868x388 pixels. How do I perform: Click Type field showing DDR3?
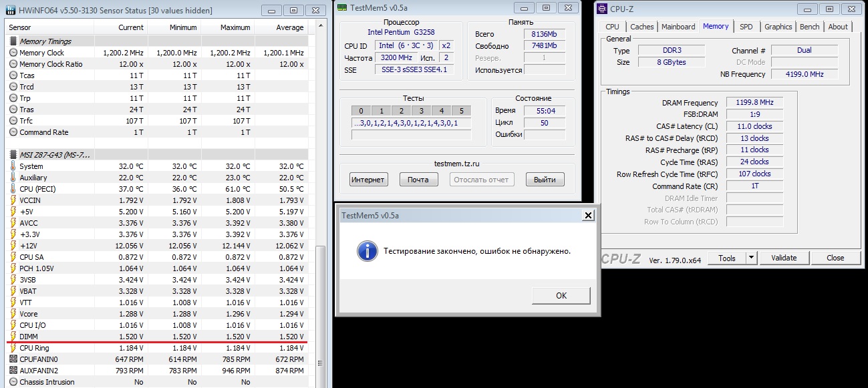[x=671, y=51]
